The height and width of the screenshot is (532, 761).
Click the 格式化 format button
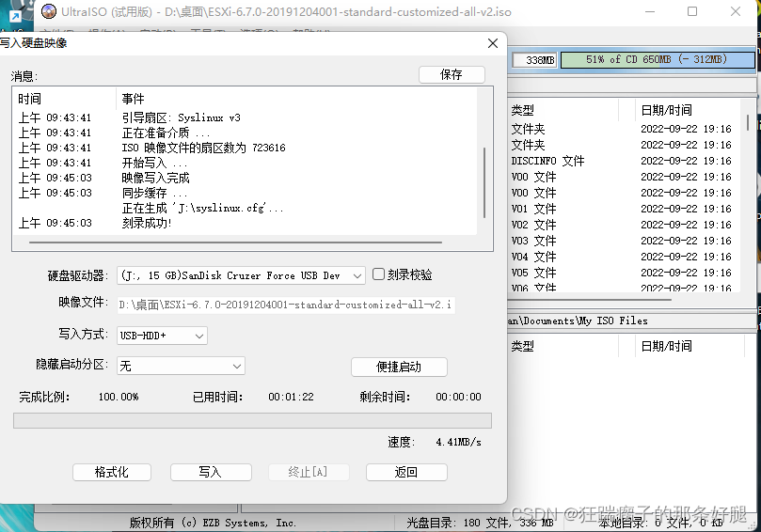coord(112,472)
